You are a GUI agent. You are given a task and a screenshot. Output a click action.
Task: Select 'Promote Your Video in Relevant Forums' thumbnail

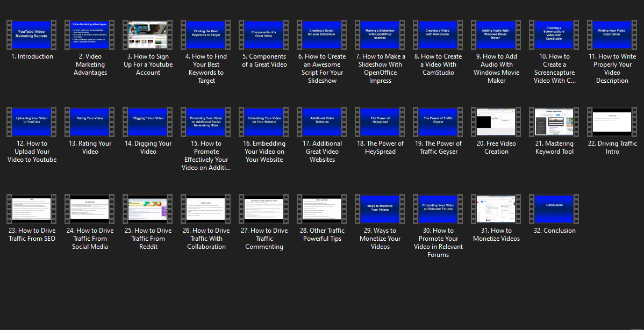coord(438,209)
